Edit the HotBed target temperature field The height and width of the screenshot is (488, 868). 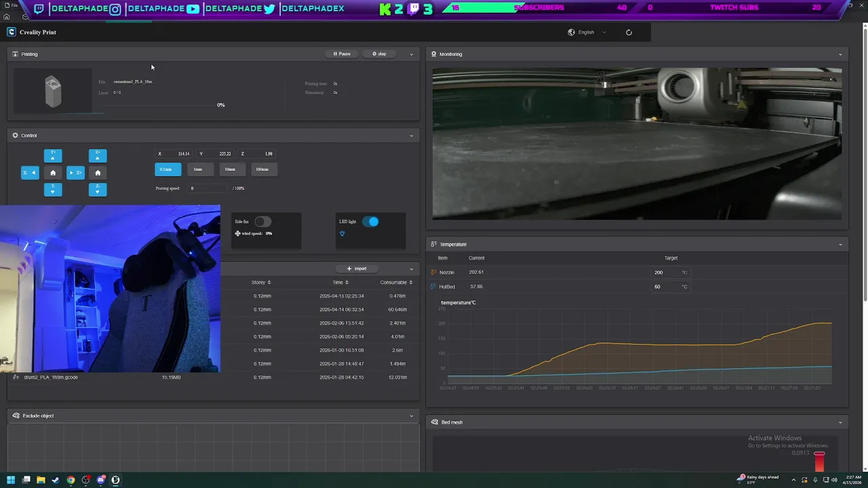671,287
